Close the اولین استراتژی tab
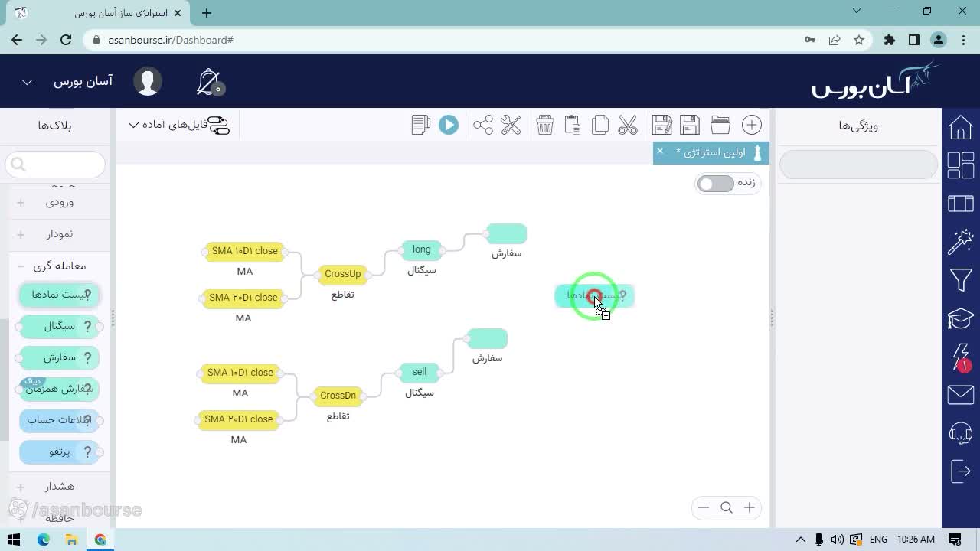This screenshot has height=551, width=980. (x=660, y=151)
